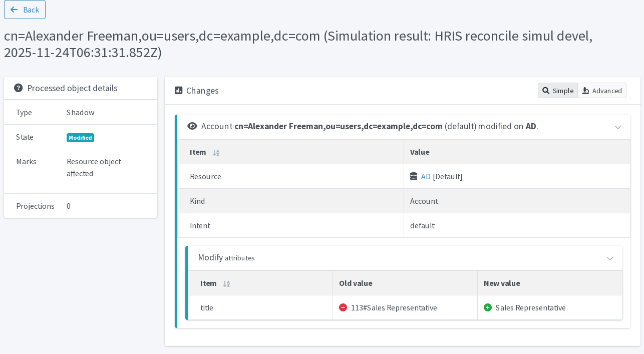Click the red minus icon beside the old title value
Screen dimensions: 644x354
[343, 307]
